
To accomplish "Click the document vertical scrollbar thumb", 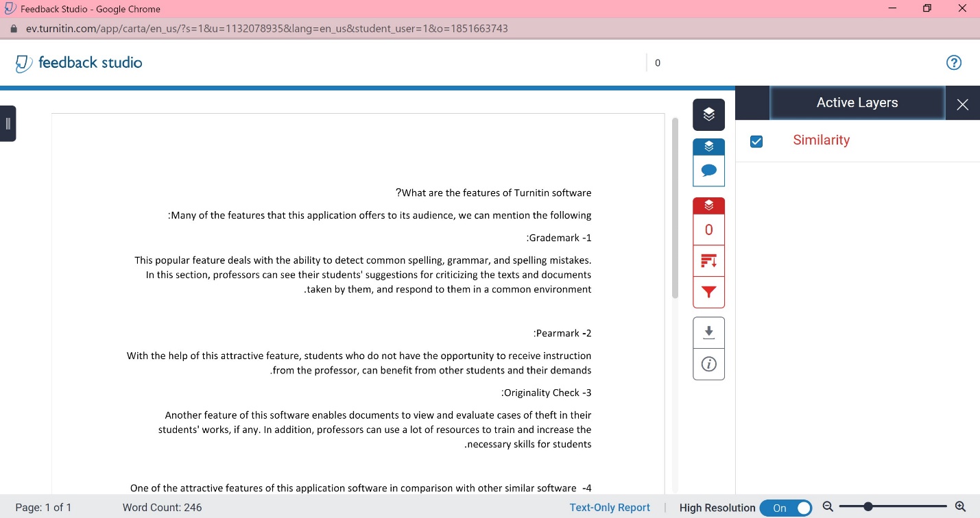I will click(x=675, y=208).
